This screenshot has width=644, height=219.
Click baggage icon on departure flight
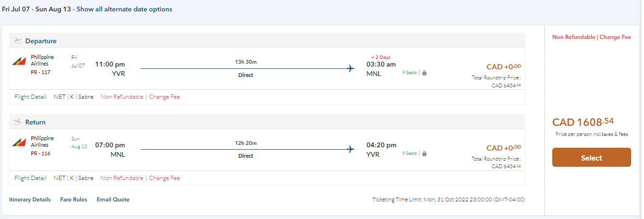pos(424,73)
